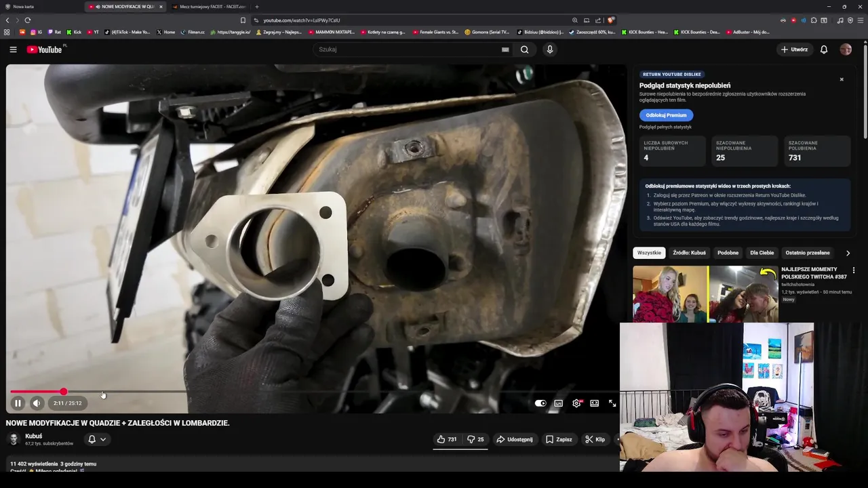Image resolution: width=868 pixels, height=488 pixels.
Task: Click Odblokuj Premium button
Action: click(666, 115)
